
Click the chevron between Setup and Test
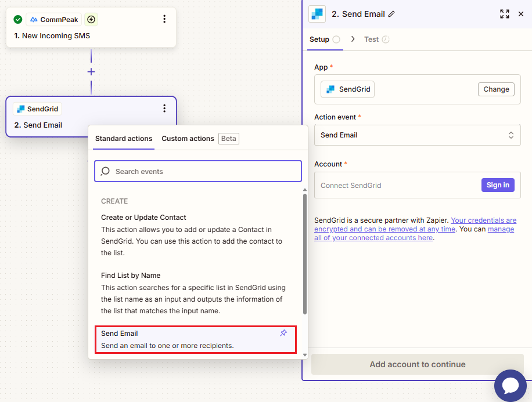pyautogui.click(x=353, y=39)
